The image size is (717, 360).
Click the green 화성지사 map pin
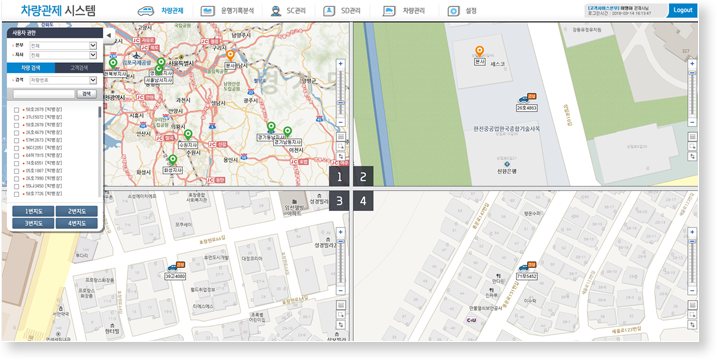(172, 160)
